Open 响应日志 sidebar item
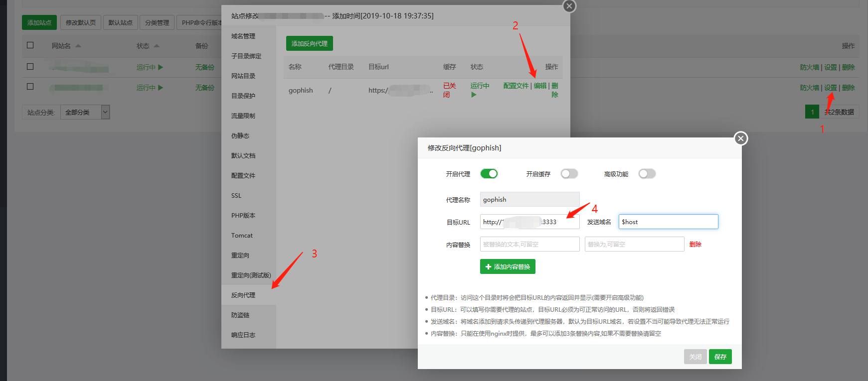 [x=249, y=335]
